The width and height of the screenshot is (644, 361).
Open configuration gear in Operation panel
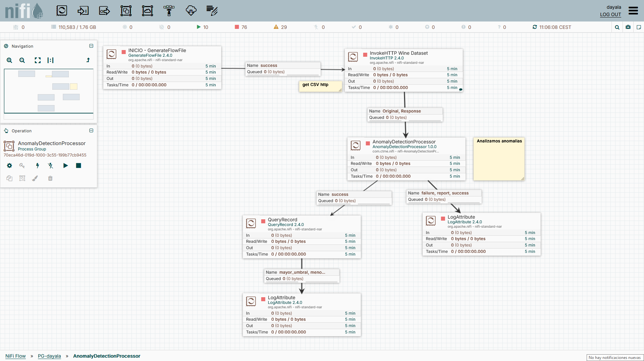9,166
